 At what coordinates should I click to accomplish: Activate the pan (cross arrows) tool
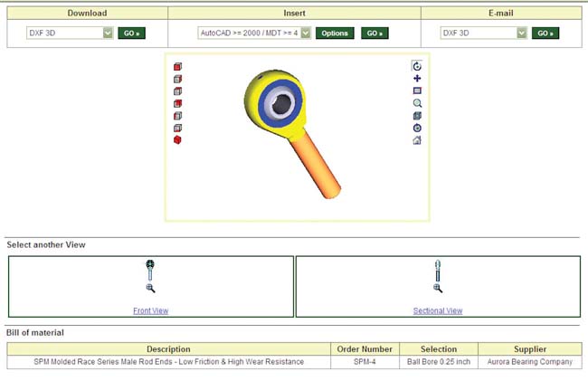tap(417, 79)
